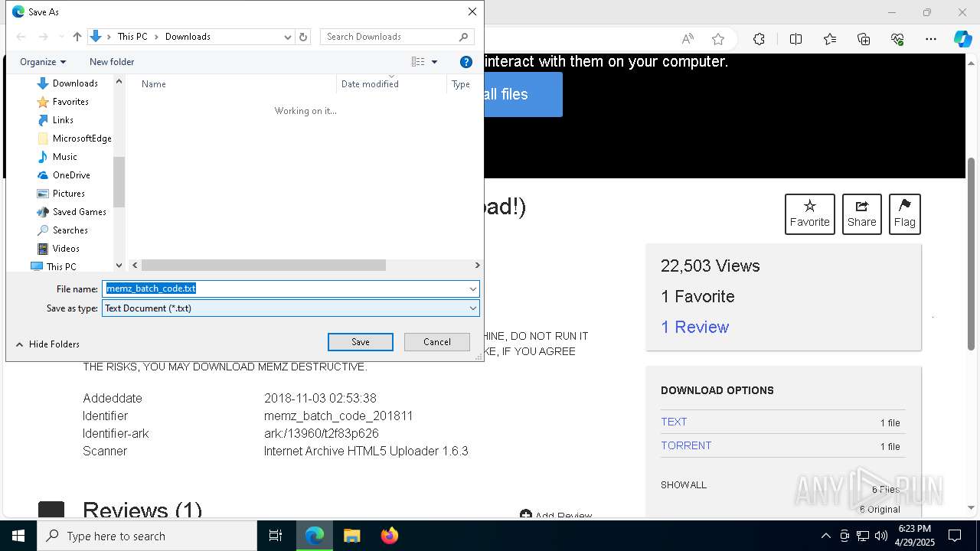Select Pictures in the navigation tree
The image size is (980, 551).
[69, 194]
